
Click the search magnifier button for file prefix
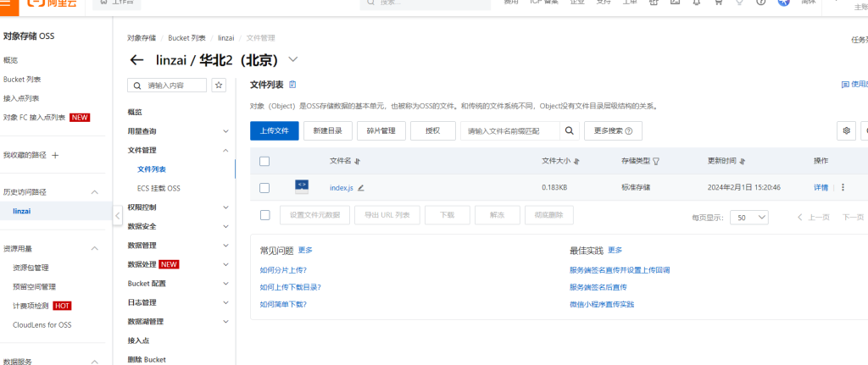(x=569, y=131)
